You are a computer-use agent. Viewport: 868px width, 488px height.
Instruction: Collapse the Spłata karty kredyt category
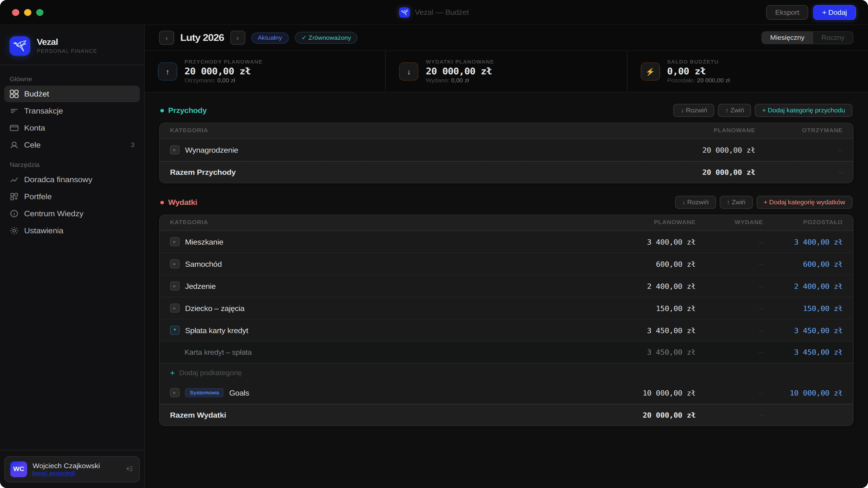click(x=175, y=330)
